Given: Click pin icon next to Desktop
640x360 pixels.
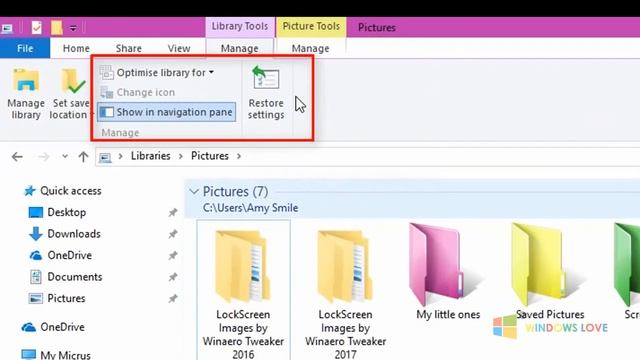Looking at the screenshot, I should (173, 212).
